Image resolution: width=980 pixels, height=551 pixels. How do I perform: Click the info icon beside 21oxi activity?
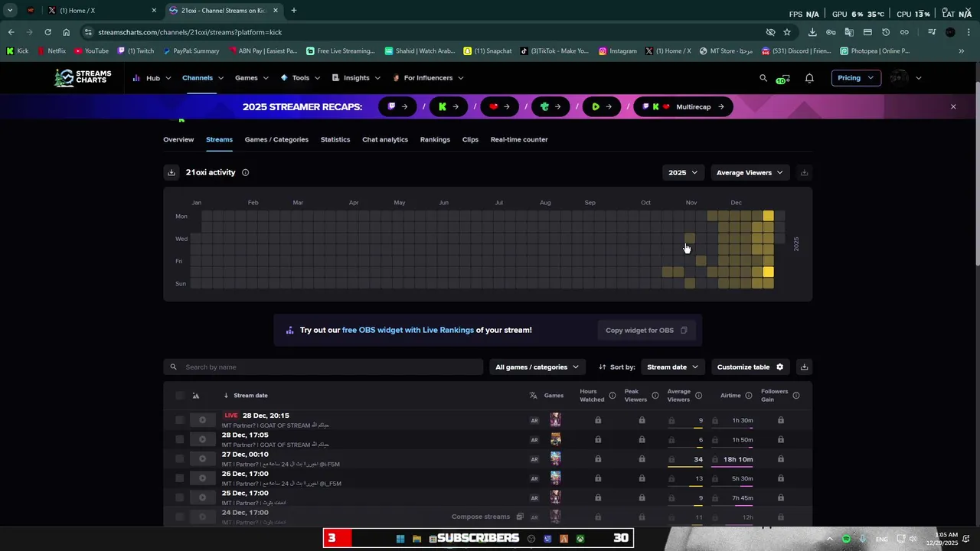click(245, 172)
